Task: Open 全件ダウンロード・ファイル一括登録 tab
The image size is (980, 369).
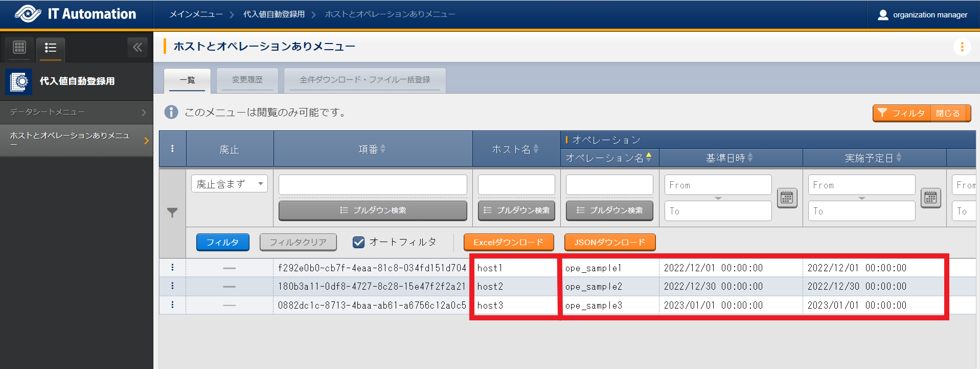Action: tap(364, 80)
